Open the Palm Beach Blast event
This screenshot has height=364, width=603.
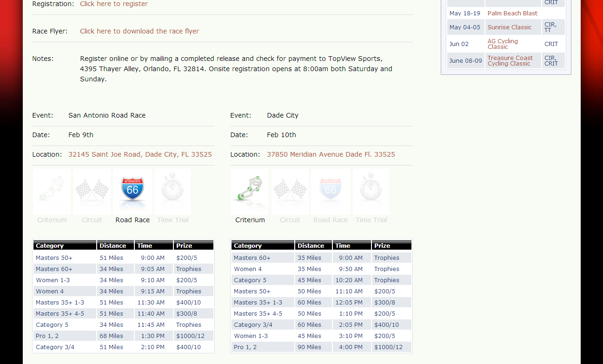(512, 13)
